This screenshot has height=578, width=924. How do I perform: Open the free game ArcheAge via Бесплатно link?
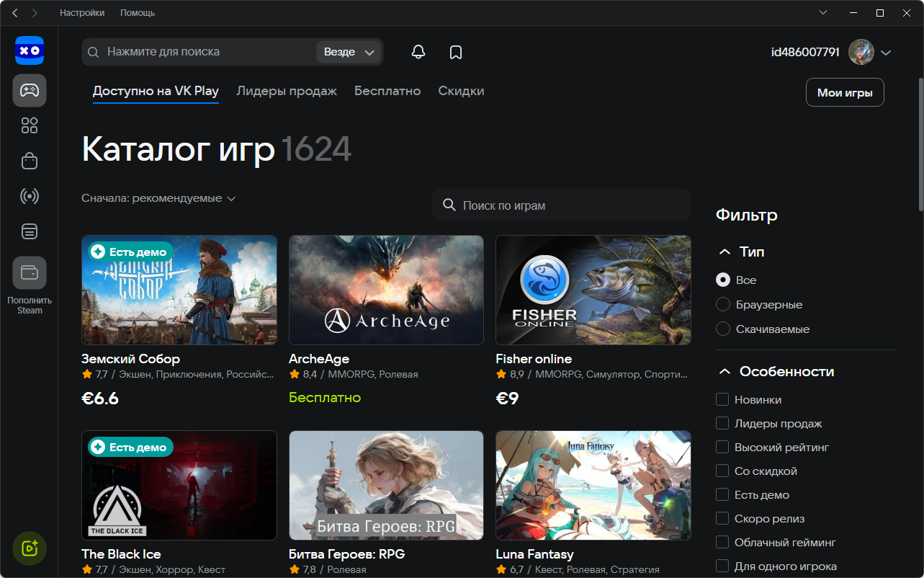pos(325,396)
